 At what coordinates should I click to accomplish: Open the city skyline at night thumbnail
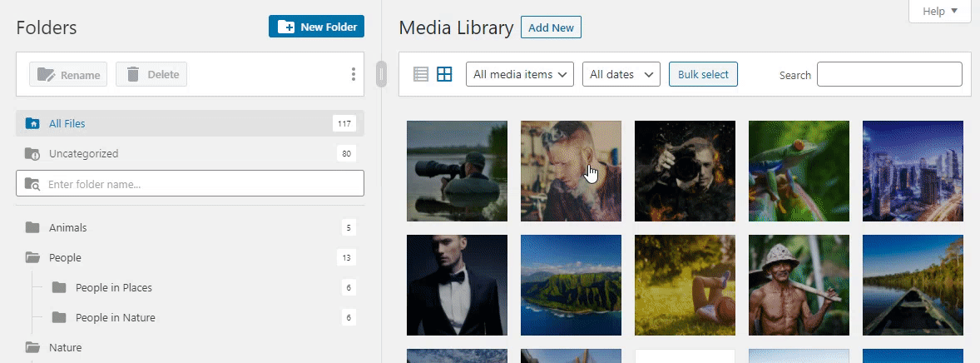click(x=913, y=171)
